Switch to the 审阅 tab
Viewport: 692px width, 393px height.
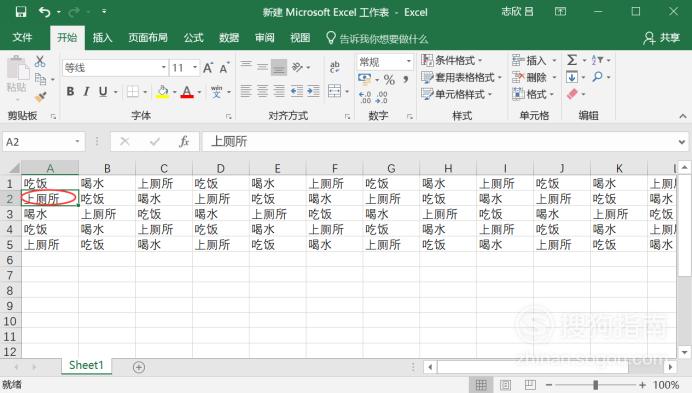pyautogui.click(x=265, y=38)
